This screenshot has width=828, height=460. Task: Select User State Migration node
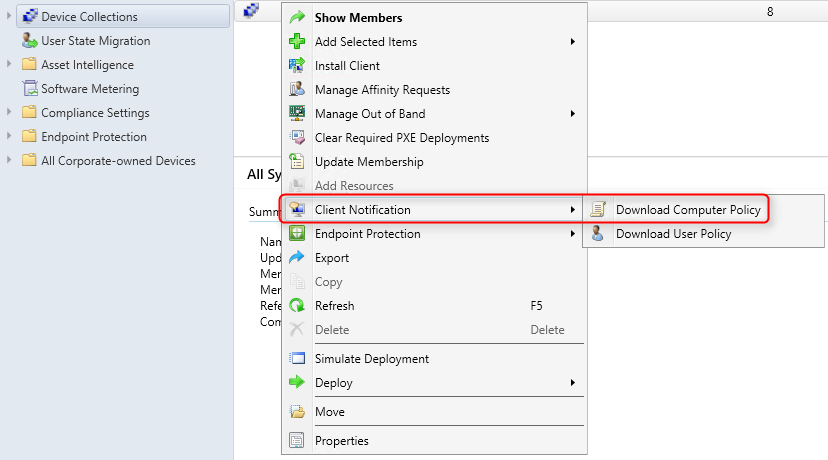click(96, 41)
